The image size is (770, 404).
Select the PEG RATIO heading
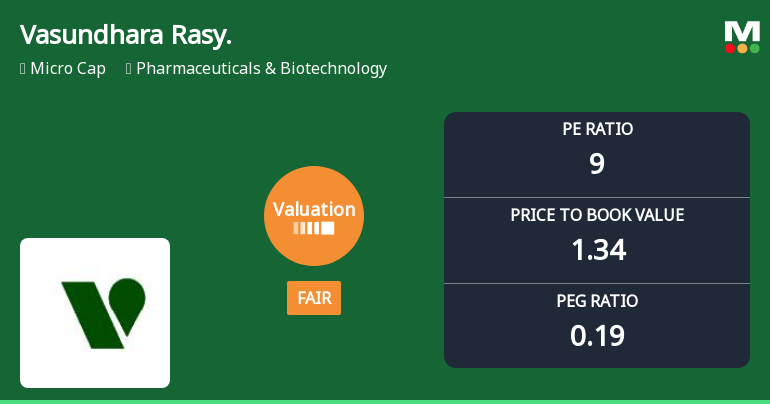coord(597,301)
